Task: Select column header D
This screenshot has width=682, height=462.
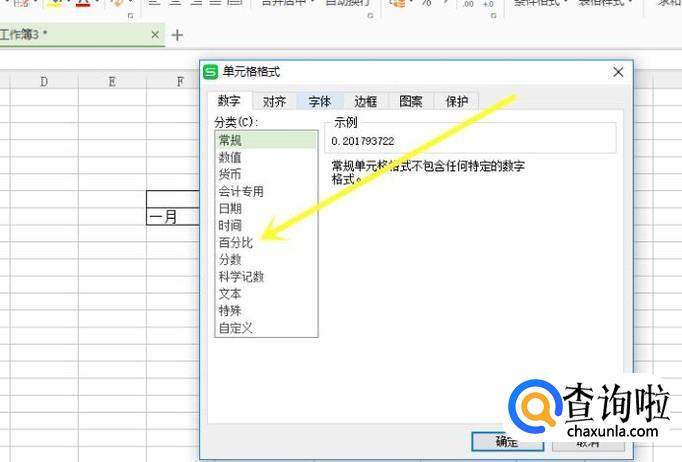Action: [x=44, y=81]
